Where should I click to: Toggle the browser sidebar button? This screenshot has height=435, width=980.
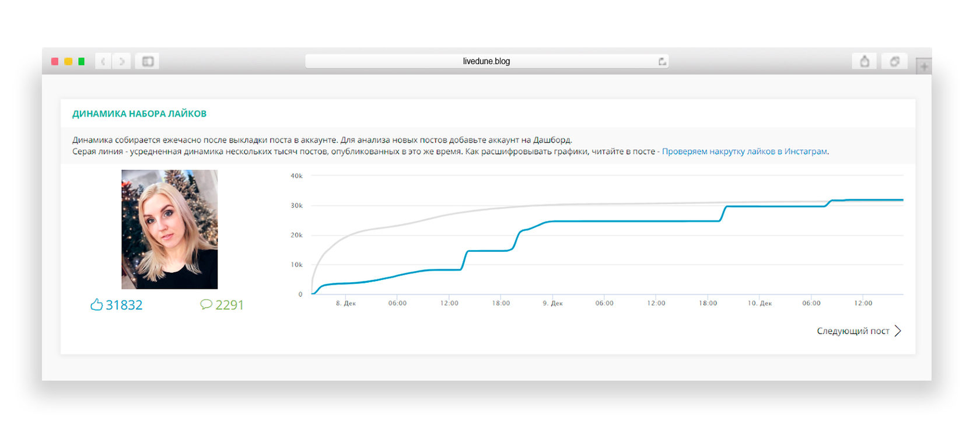(148, 61)
